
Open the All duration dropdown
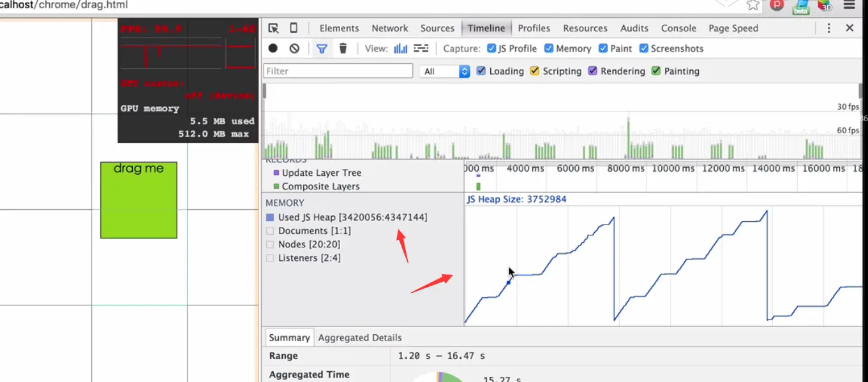[445, 71]
